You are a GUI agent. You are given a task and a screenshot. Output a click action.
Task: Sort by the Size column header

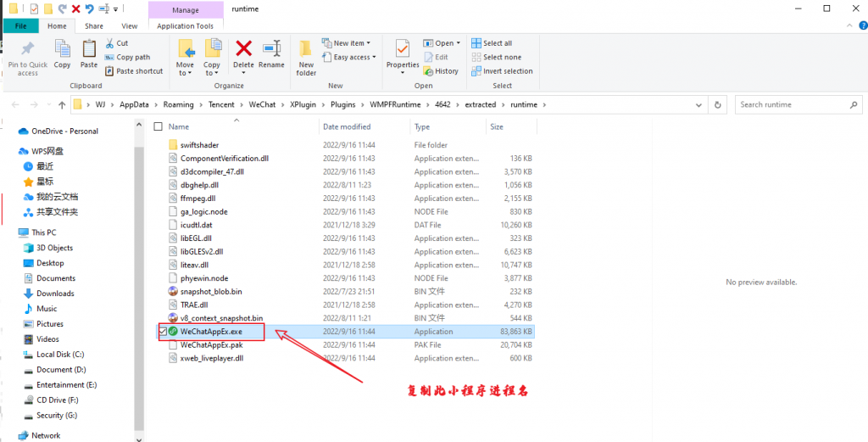[x=497, y=126]
